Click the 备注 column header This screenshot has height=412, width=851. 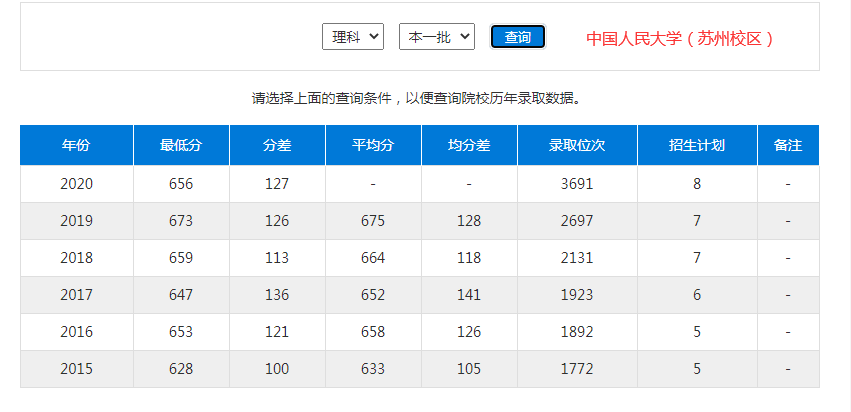click(x=788, y=145)
